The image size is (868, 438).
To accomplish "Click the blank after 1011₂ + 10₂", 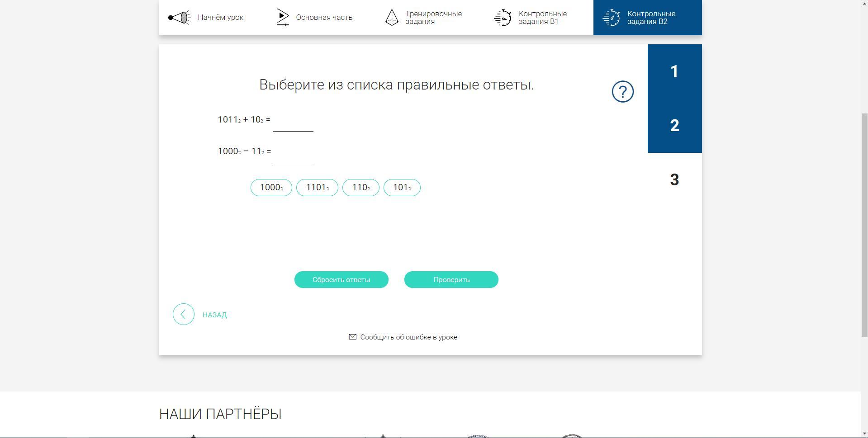I will tap(293, 122).
